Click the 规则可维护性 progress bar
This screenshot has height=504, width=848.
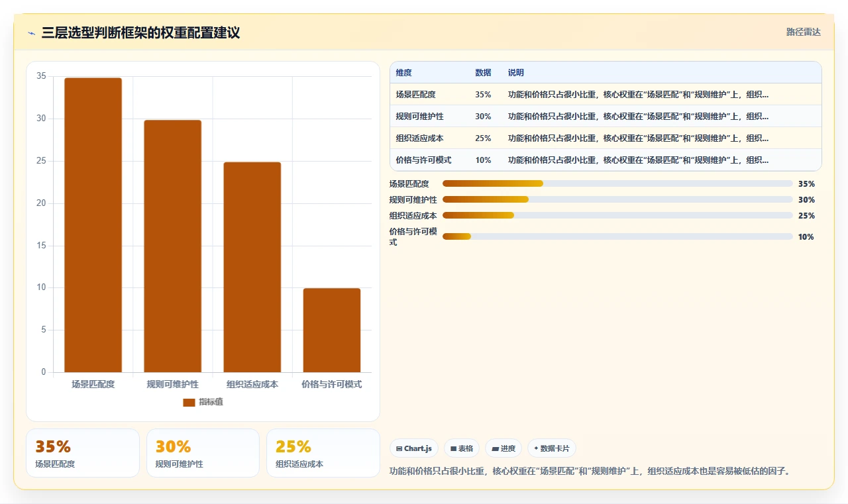pyautogui.click(x=617, y=199)
